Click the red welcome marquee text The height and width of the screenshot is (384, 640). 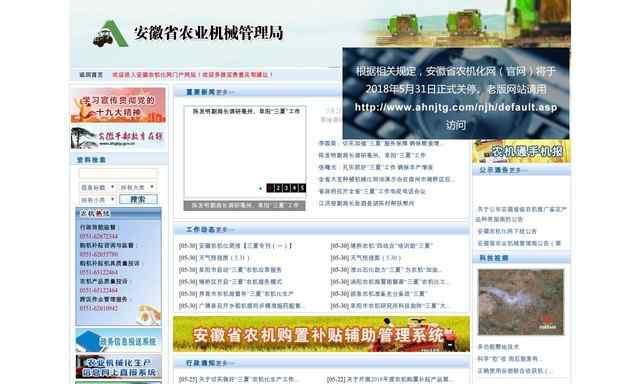(x=192, y=75)
